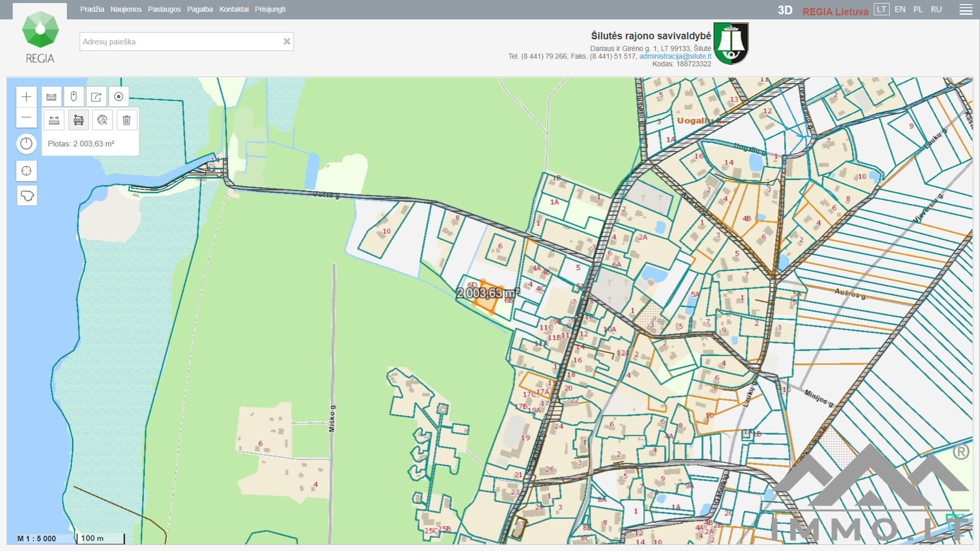Show the full Lithuania extent outline button
This screenshot has height=551, width=980.
point(27,195)
